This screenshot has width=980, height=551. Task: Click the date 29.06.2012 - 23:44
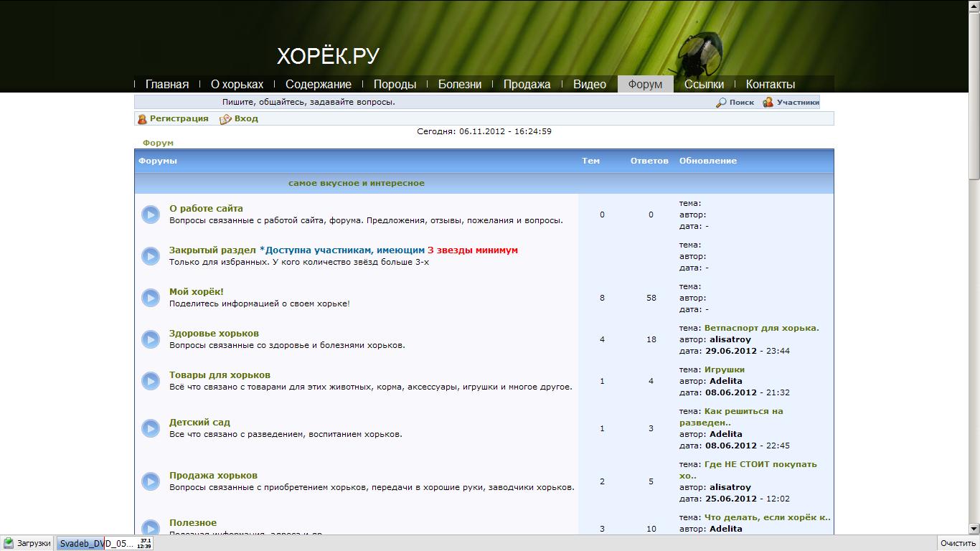pyautogui.click(x=748, y=351)
